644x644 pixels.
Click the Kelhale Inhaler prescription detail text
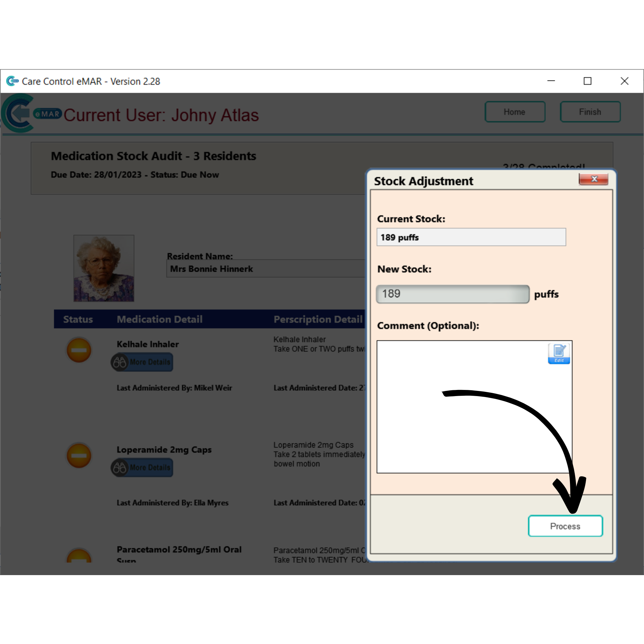(x=319, y=344)
